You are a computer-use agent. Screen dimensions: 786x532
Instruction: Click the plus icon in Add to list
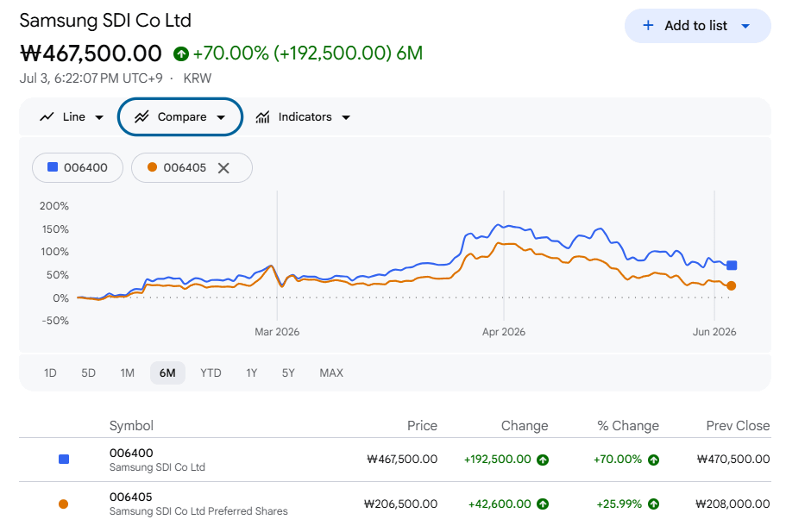click(648, 26)
